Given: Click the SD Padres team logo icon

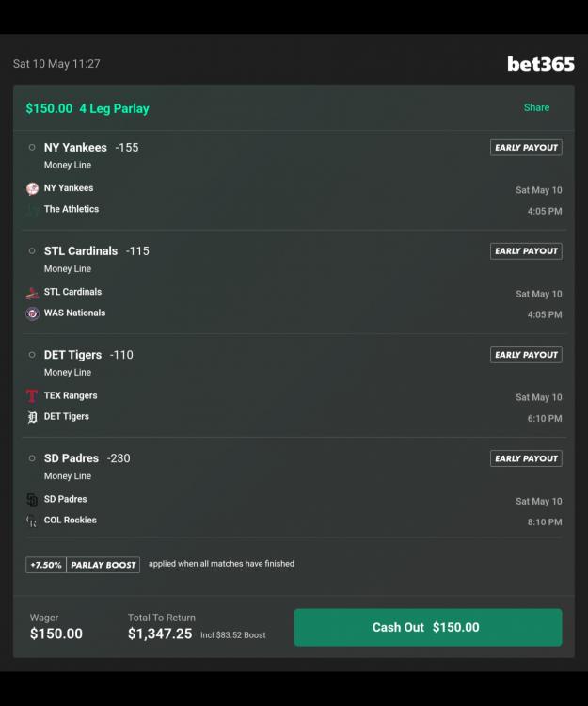Looking at the screenshot, I should coord(32,500).
